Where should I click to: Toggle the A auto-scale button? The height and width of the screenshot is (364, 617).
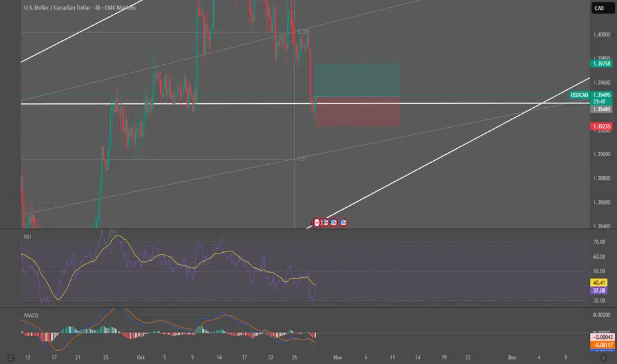point(603,357)
